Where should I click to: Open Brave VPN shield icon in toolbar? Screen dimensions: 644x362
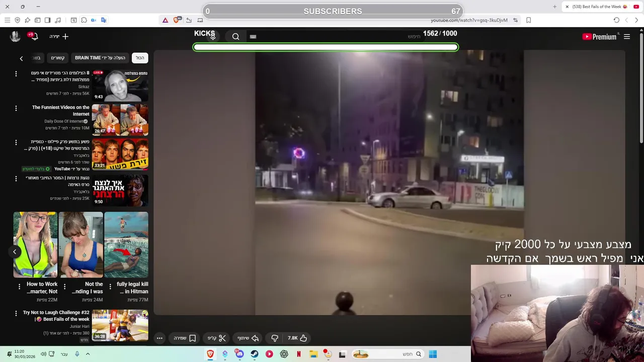[x=17, y=20]
